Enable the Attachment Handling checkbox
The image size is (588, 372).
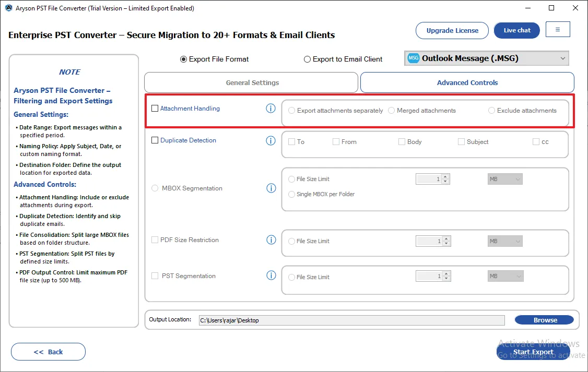coord(155,109)
